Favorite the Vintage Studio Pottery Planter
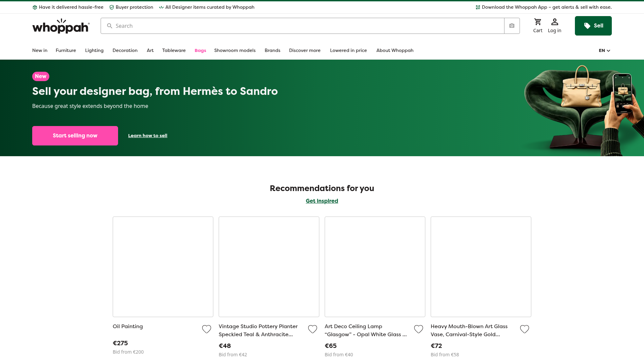 tap(313, 329)
